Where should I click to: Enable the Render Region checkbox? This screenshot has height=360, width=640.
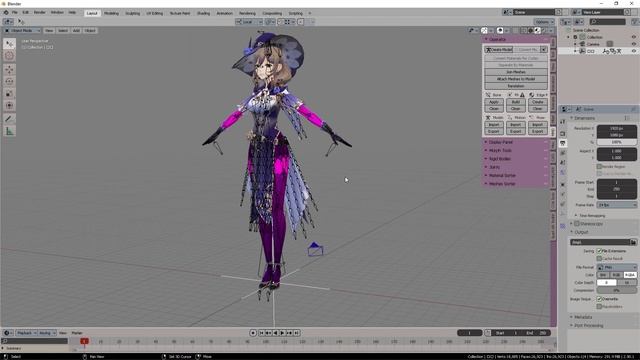[x=599, y=167]
